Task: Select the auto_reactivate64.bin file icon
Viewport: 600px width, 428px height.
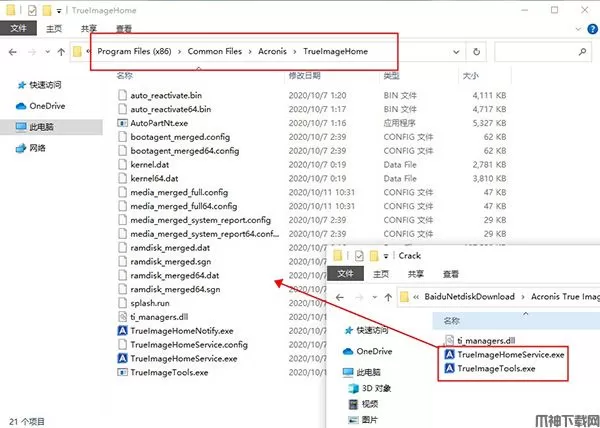Action: pyautogui.click(x=122, y=109)
